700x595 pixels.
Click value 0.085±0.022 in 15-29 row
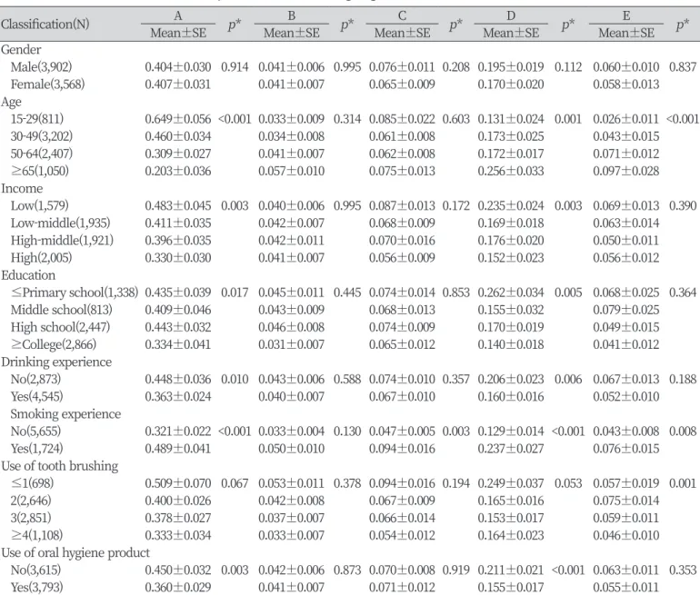pos(402,119)
